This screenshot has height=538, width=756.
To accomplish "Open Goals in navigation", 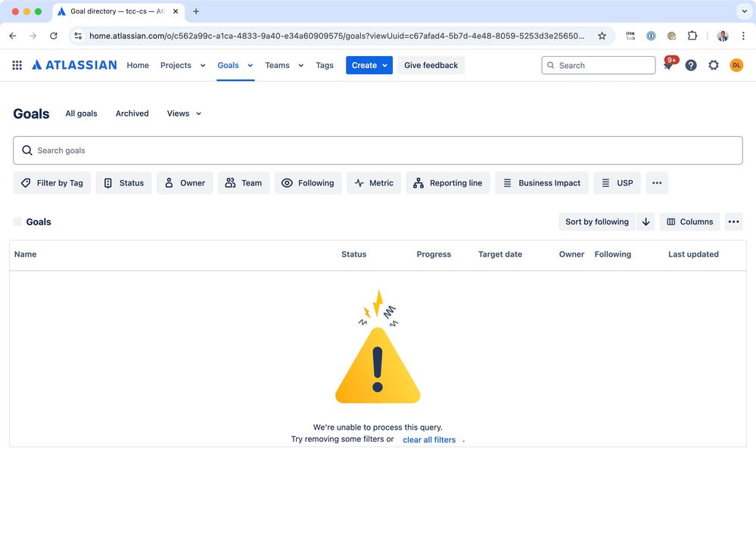I will (x=228, y=65).
